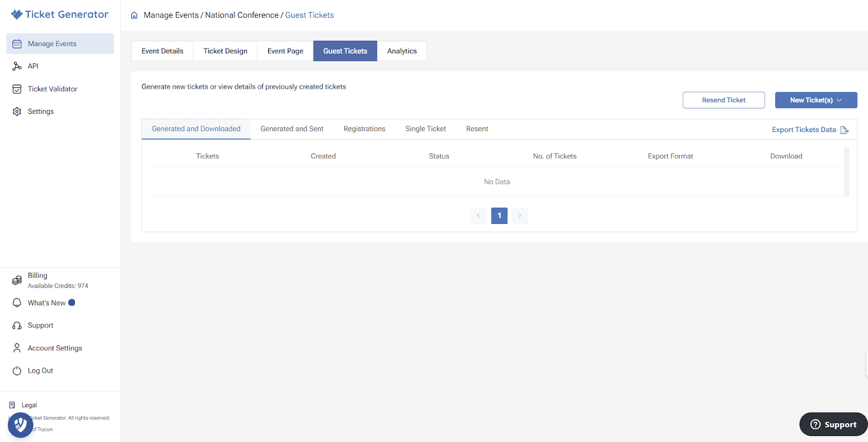The width and height of the screenshot is (868, 442).
Task: Open the Event Page tab
Action: tap(285, 51)
